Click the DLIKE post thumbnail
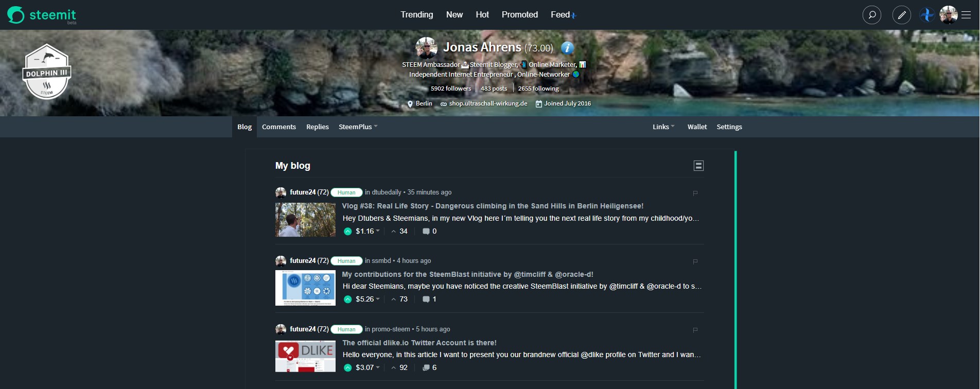980x389 pixels. 305,357
